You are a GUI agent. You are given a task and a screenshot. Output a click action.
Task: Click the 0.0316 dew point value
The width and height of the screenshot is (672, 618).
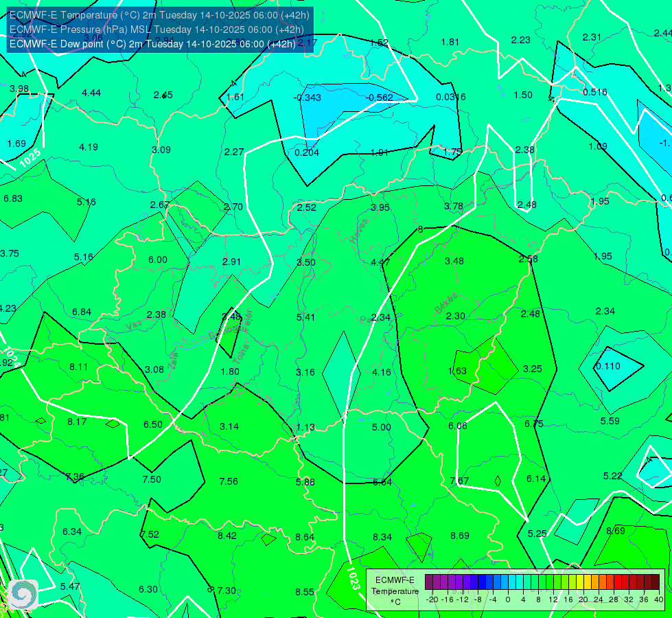451,97
